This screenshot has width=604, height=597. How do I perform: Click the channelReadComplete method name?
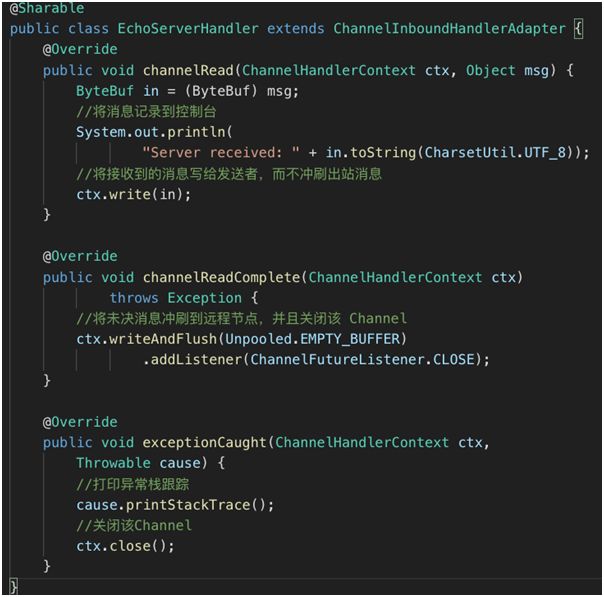point(221,277)
